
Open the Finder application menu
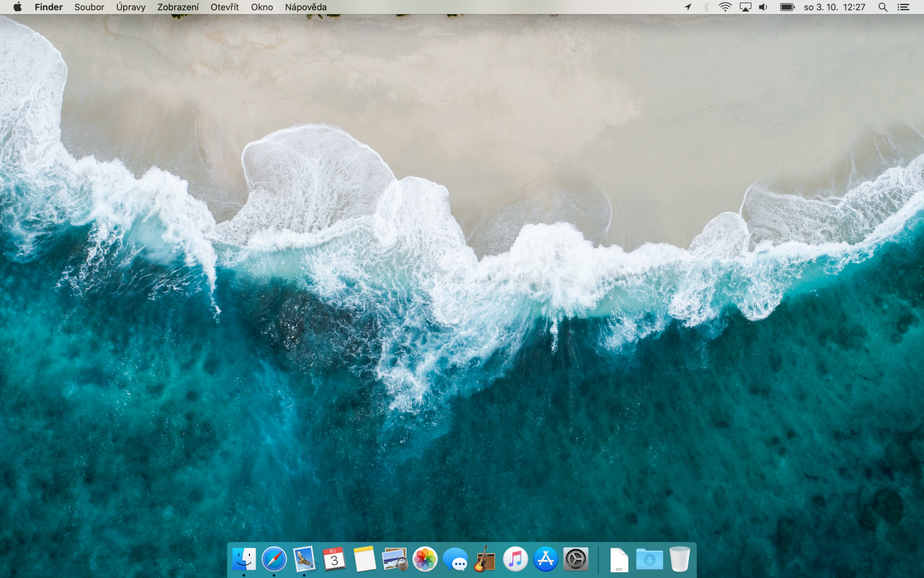49,7
